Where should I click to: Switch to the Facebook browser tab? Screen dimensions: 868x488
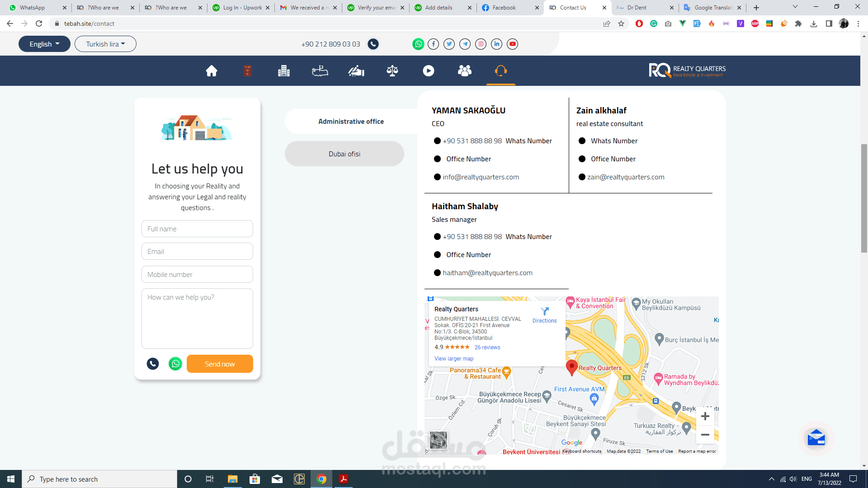[x=504, y=8]
